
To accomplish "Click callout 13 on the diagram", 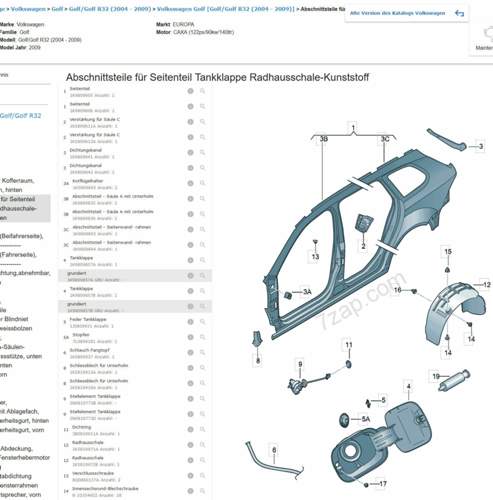I will click(315, 257).
